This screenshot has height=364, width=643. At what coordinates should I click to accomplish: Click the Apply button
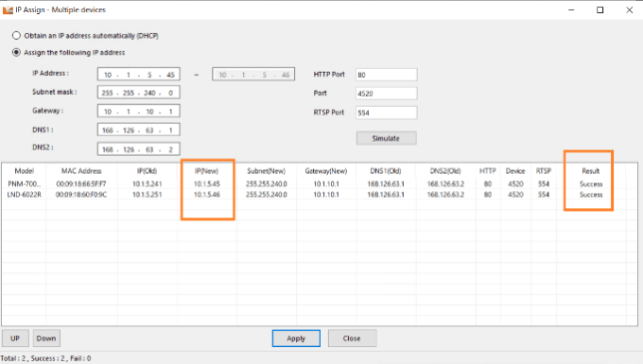[x=296, y=338]
